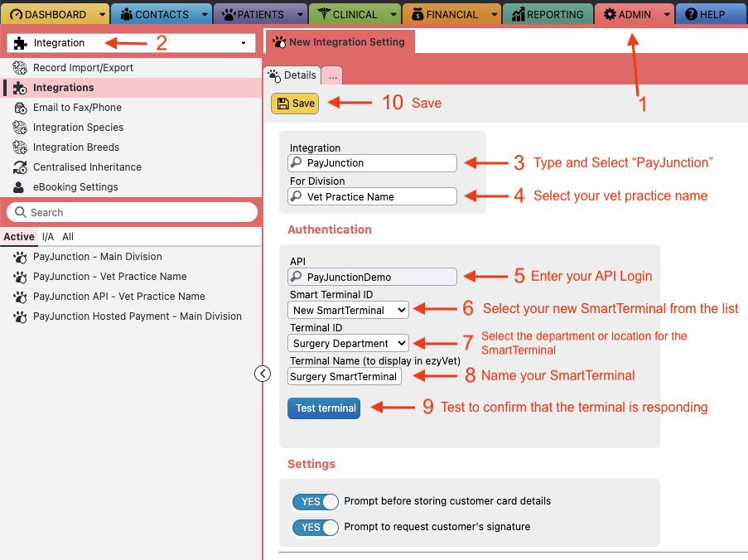Click the Centralised Inheritance sync icon
Viewport: 748px width, 560px height.
coord(20,167)
